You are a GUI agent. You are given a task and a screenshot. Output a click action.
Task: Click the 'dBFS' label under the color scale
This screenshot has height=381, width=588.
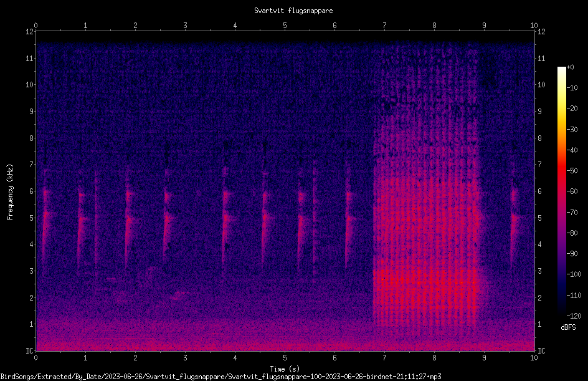tap(568, 327)
